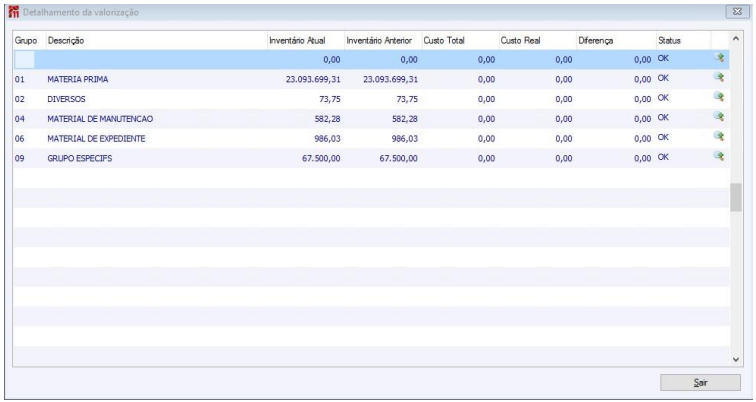Click Custo Real value of DIVERSOS row
Viewport: 756px width, 402px height.
tap(564, 100)
